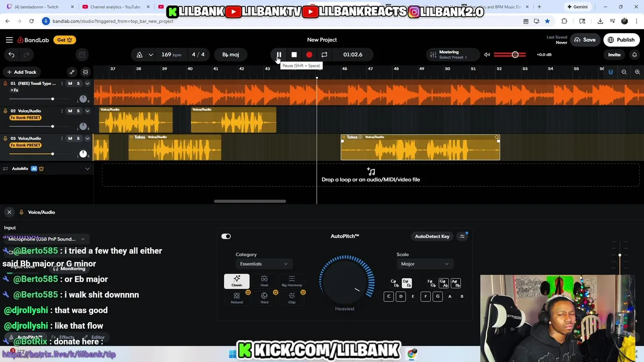Open the BandLab hamburger menu
The image size is (644, 362).
click(9, 40)
